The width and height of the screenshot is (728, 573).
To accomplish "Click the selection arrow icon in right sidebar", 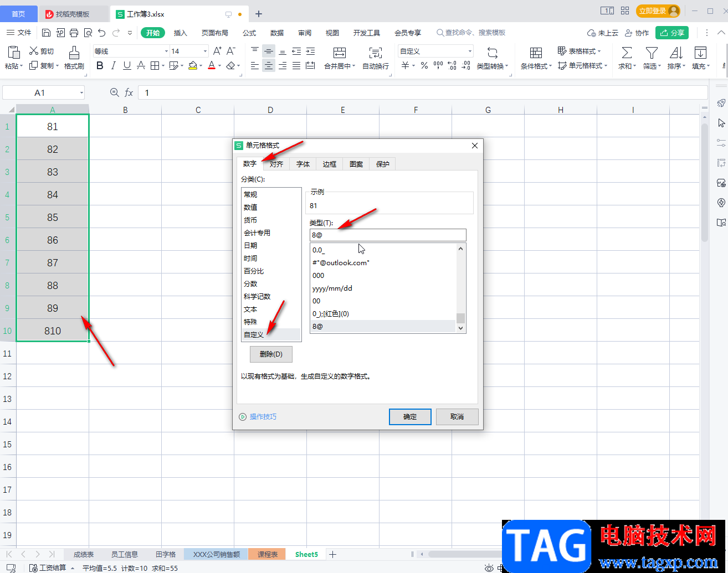I will tap(721, 123).
